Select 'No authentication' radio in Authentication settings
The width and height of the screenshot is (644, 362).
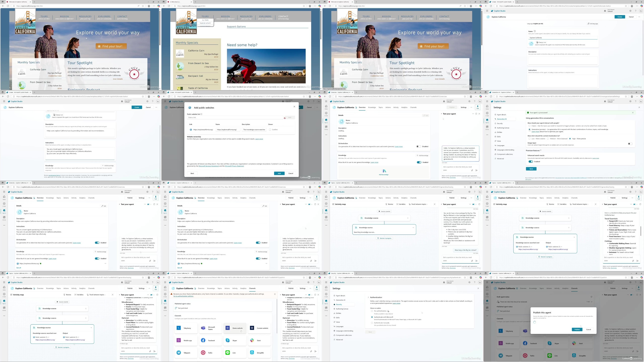372,311
